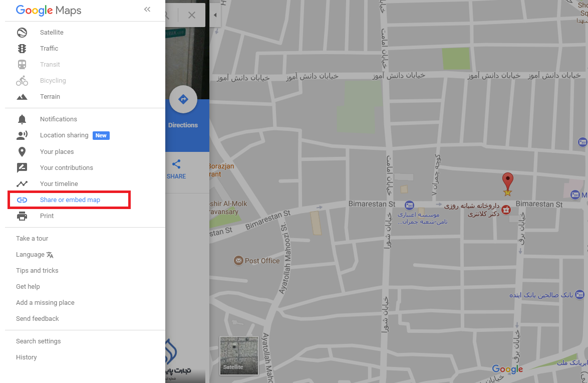Image resolution: width=588 pixels, height=383 pixels.
Task: Click the Ayatollah Mahoozi St. label
Action: point(285,258)
